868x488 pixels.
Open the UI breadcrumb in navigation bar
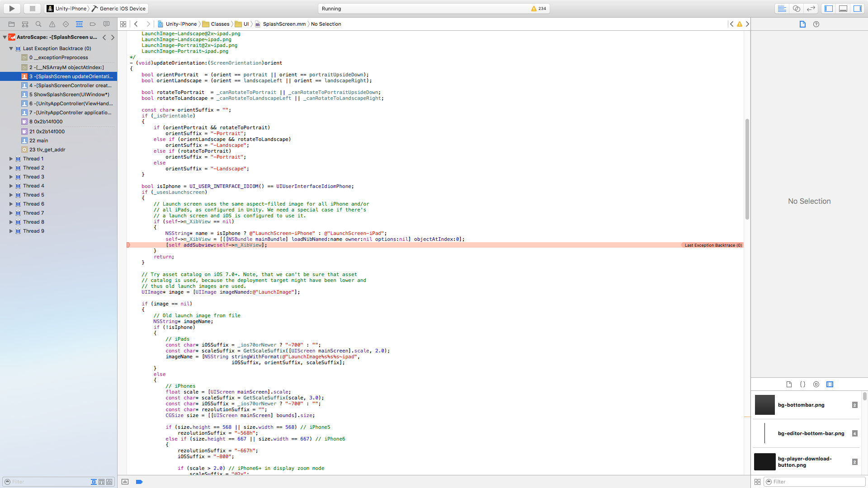[246, 24]
